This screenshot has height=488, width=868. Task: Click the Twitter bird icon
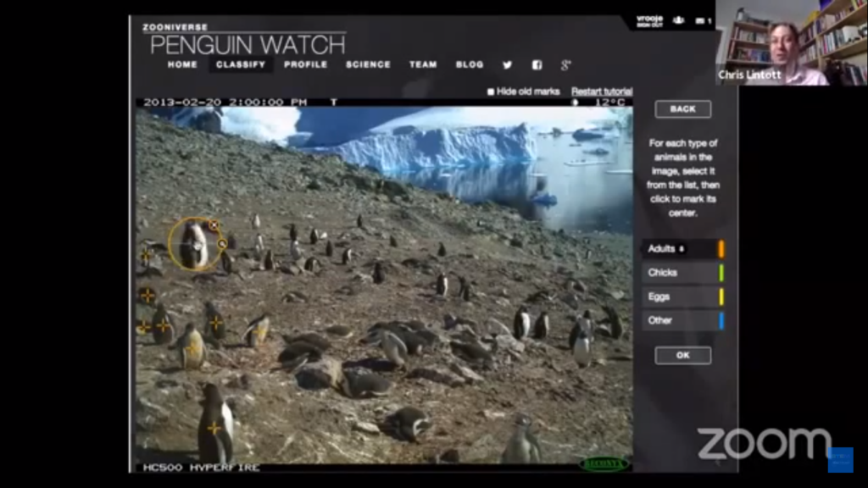[x=507, y=64]
